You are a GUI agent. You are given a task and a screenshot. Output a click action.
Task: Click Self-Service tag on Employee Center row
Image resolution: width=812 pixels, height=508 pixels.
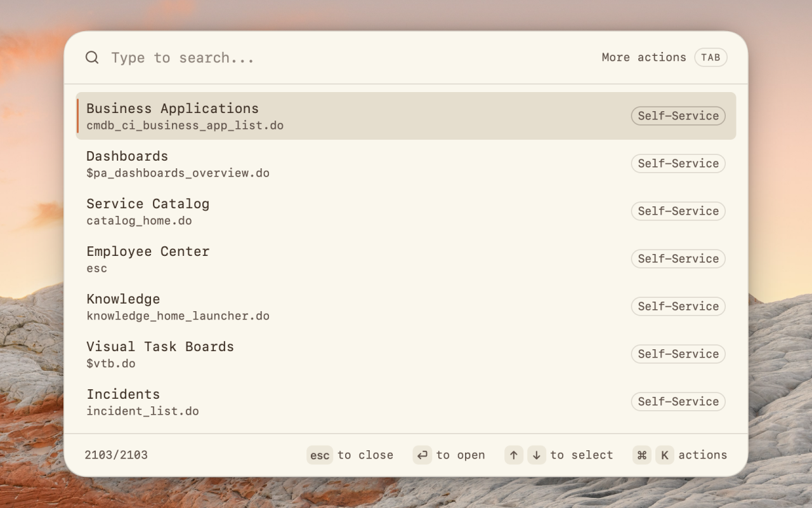[x=678, y=258]
